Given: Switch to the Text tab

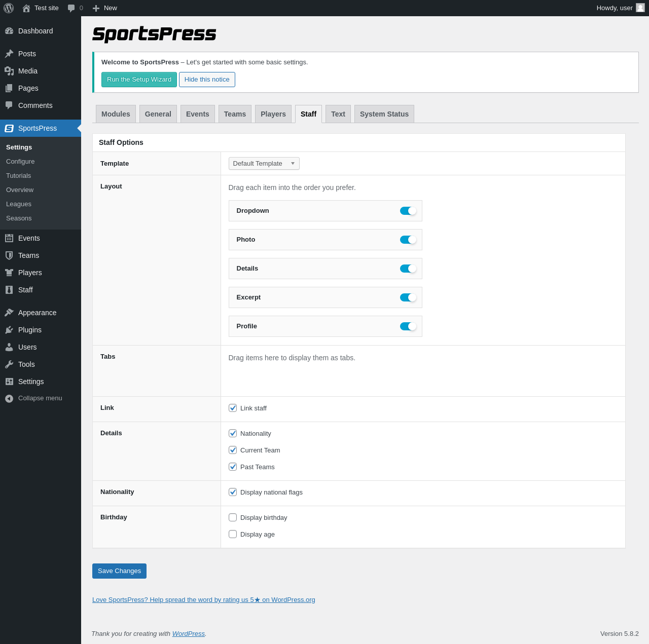Looking at the screenshot, I should pyautogui.click(x=338, y=114).
